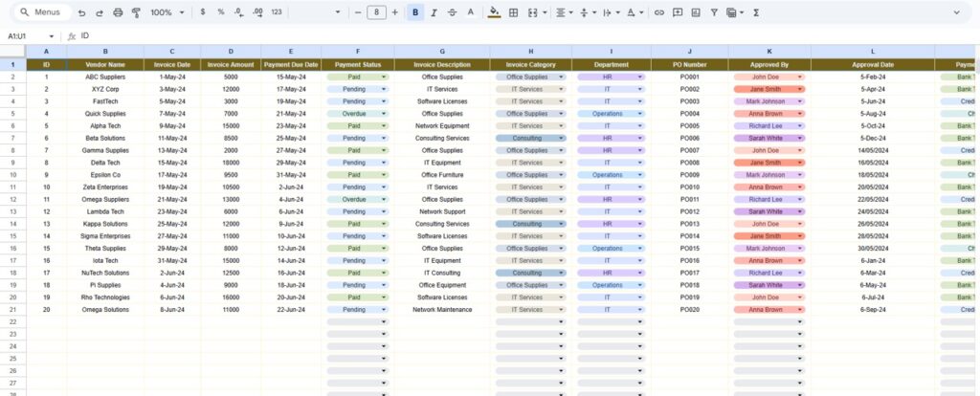The height and width of the screenshot is (396, 980).
Task: Open the 100% zoom dropdown
Action: pyautogui.click(x=167, y=12)
